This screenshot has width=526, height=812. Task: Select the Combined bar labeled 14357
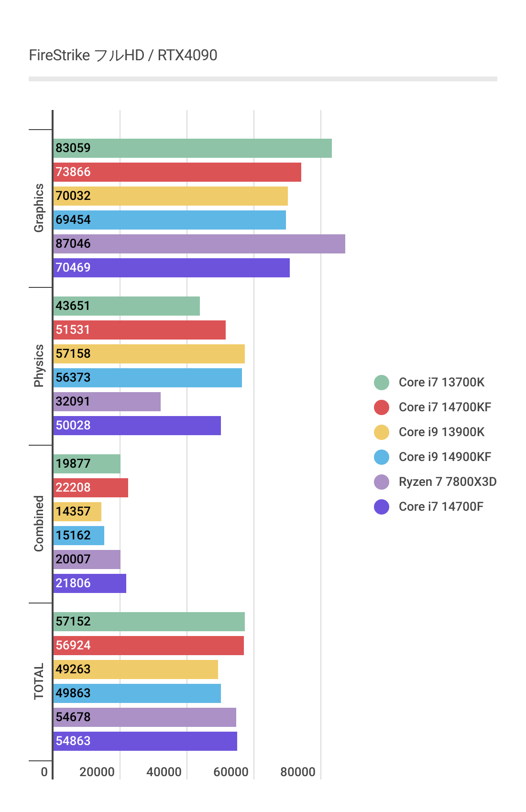pyautogui.click(x=77, y=512)
